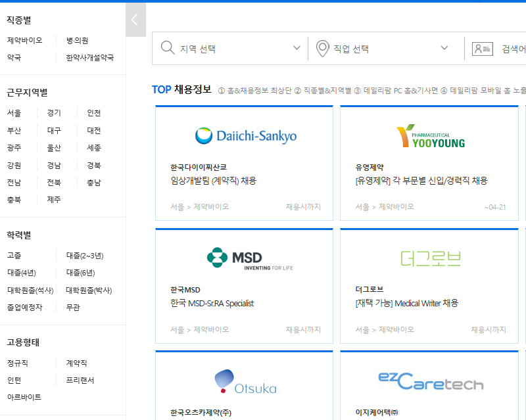
Task: Open the ezCaretech logo job card
Action: [431, 381]
